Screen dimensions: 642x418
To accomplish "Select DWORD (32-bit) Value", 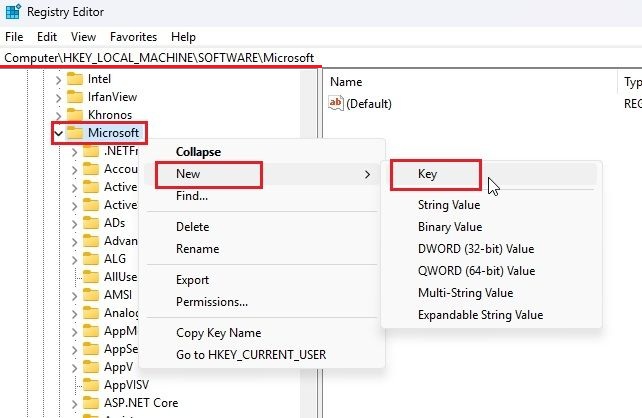I will pos(491,249).
